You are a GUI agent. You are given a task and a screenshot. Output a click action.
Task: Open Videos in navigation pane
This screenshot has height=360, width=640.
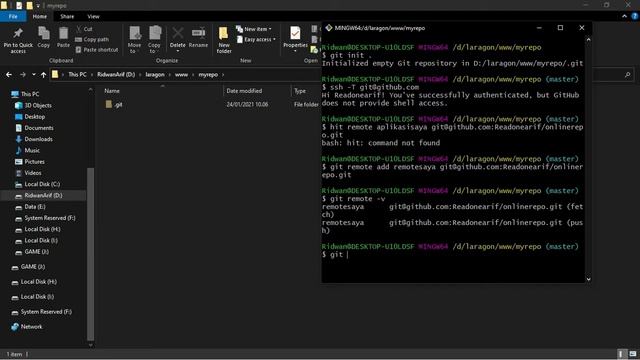pyautogui.click(x=33, y=173)
